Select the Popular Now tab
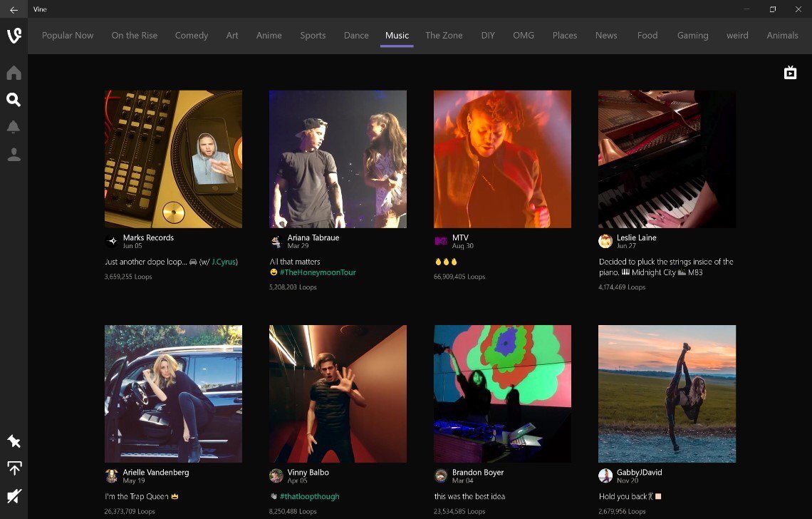Screen dimensions: 812x519 coord(68,36)
